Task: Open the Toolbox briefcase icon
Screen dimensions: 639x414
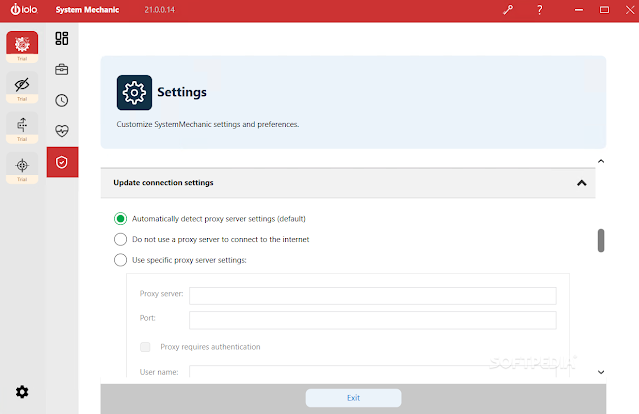Action: coord(62,69)
